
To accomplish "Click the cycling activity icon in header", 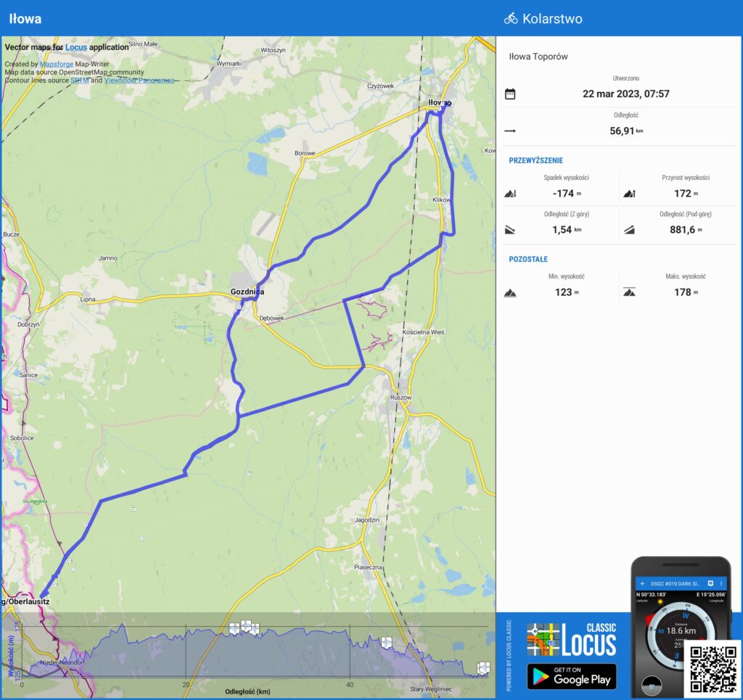I will (511, 19).
